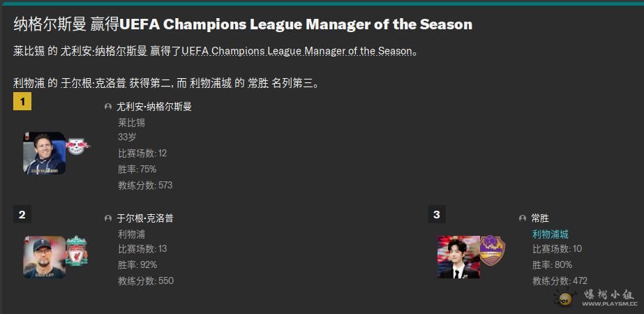The height and width of the screenshot is (314, 644).
Task: Click the name 常胜 in third place
Action: (540, 218)
